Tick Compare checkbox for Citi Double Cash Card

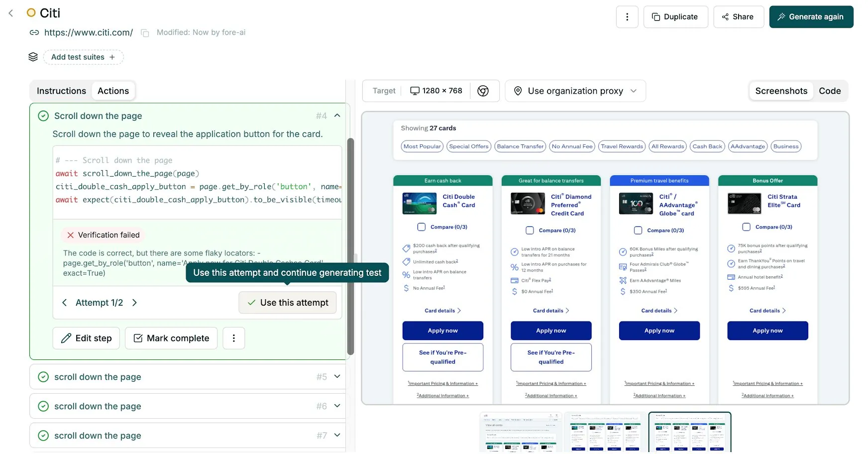[422, 227]
